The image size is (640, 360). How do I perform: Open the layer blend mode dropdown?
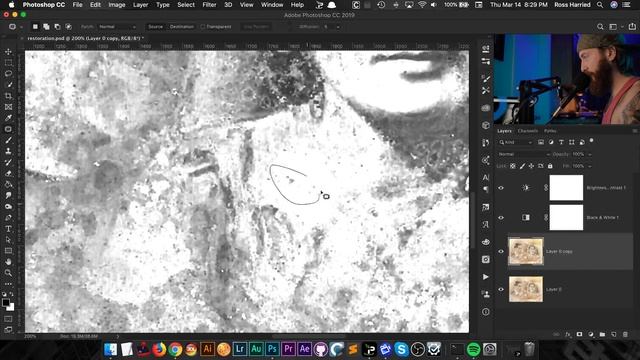524,154
